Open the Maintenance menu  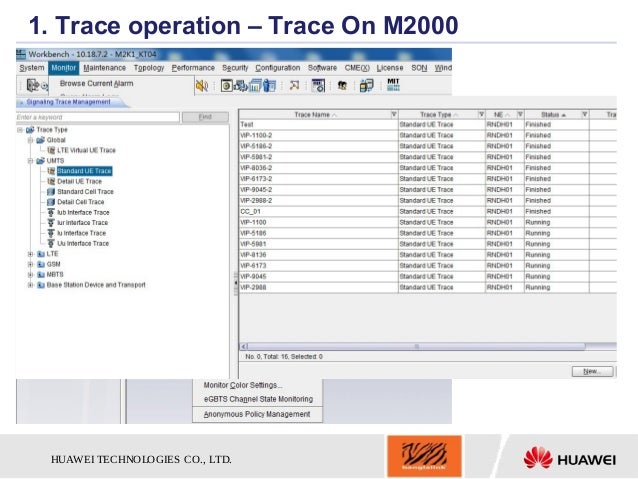click(x=105, y=68)
